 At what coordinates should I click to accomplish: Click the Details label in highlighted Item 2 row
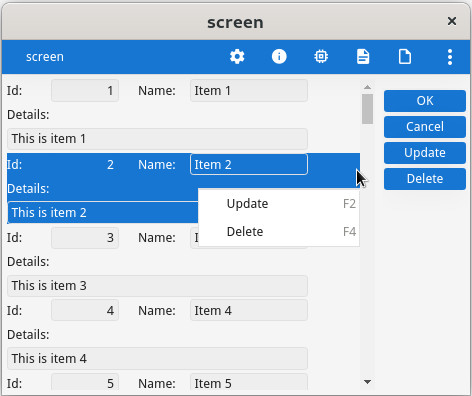pyautogui.click(x=28, y=189)
